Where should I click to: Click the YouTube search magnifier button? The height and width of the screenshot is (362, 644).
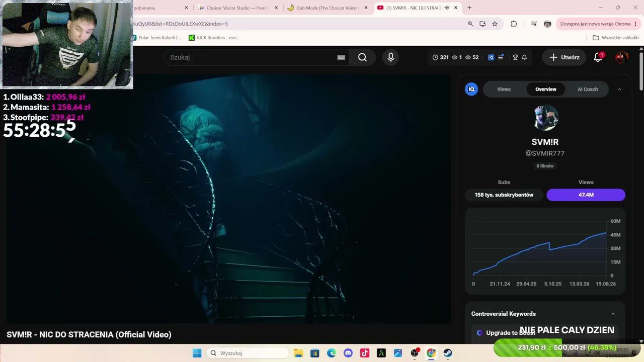point(362,57)
